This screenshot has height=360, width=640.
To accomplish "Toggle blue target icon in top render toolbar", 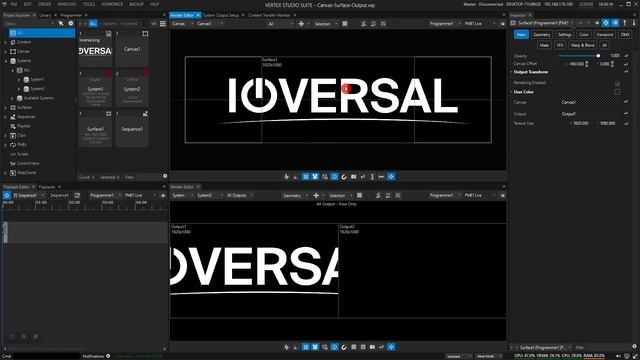I will 391,176.
